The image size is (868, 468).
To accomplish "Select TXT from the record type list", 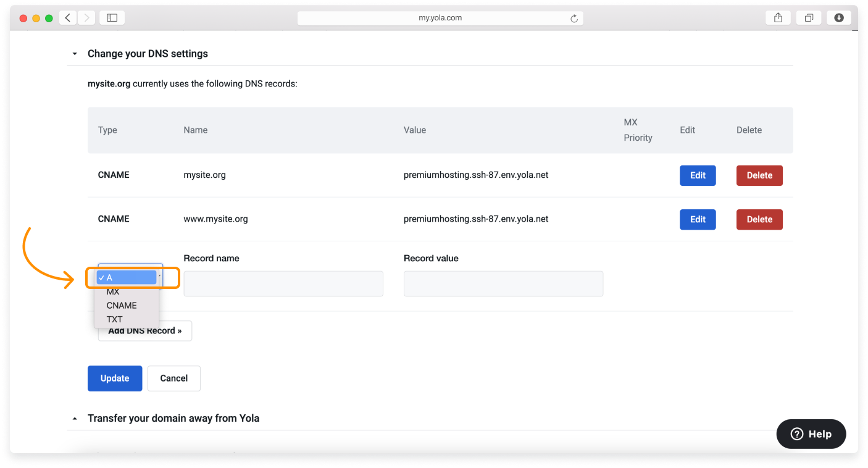I will point(114,319).
